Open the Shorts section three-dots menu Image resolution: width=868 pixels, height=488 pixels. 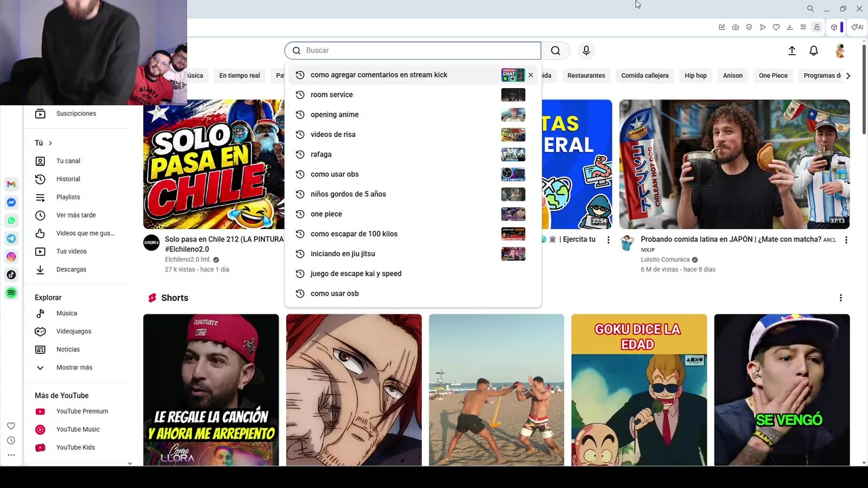pos(841,298)
